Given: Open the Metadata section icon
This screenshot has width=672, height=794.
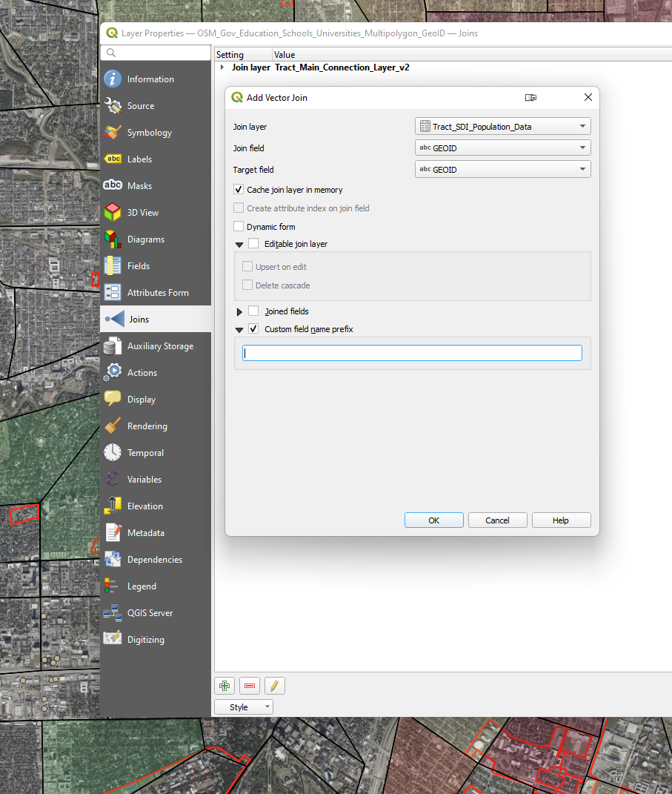Looking at the screenshot, I should [x=113, y=533].
